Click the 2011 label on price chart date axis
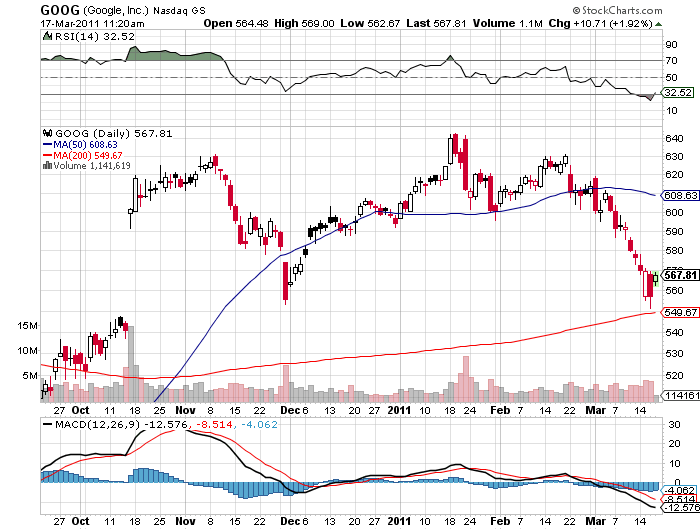 [399, 410]
